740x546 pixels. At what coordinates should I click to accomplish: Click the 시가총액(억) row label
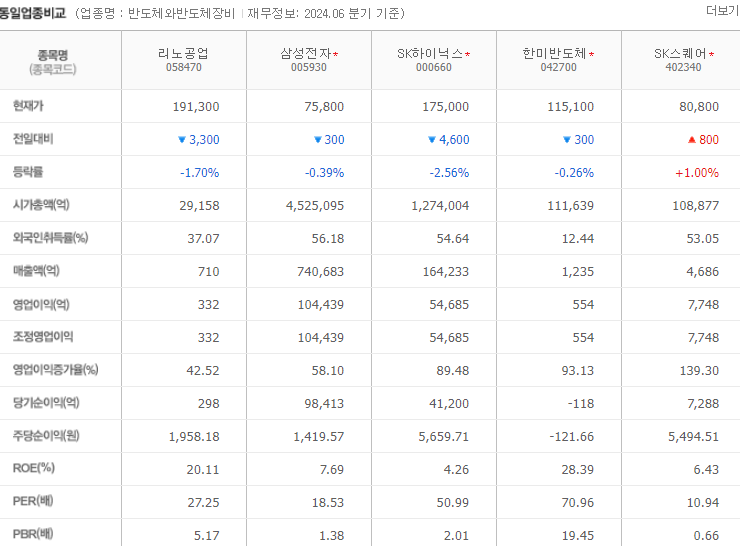point(41,205)
